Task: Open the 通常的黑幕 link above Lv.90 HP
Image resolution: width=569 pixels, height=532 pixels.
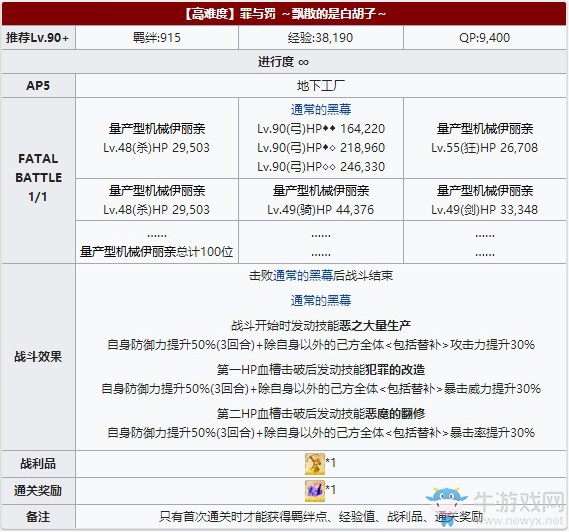Action: tap(321, 109)
